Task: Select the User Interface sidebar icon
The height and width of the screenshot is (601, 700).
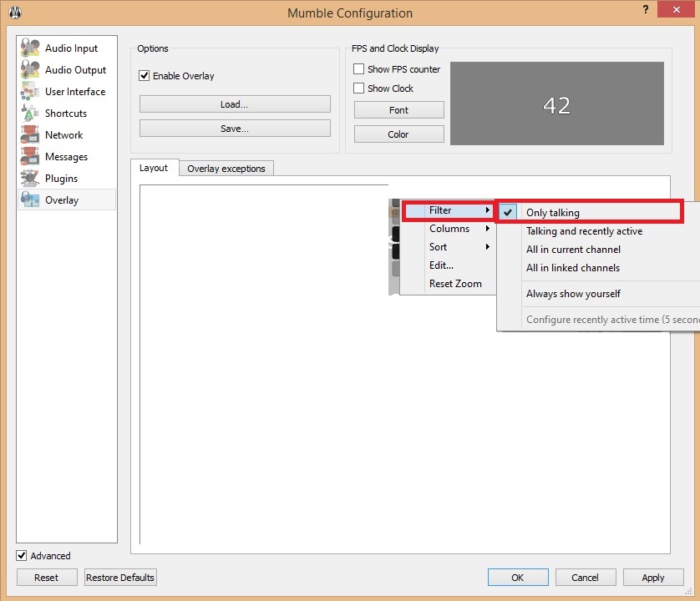Action: click(30, 91)
